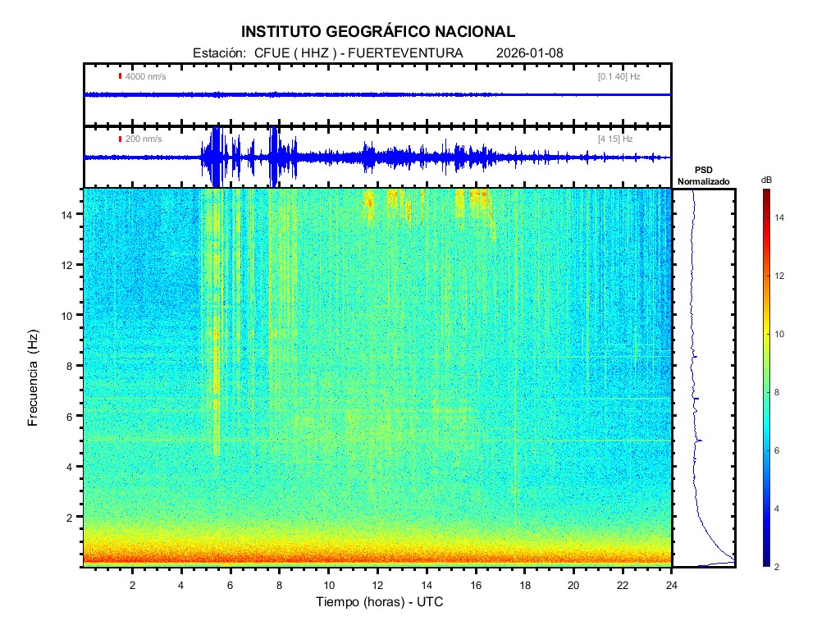
Task: Click the INSTITUTO GEOGRÁFICO NACIONAL title
Action: (x=378, y=32)
